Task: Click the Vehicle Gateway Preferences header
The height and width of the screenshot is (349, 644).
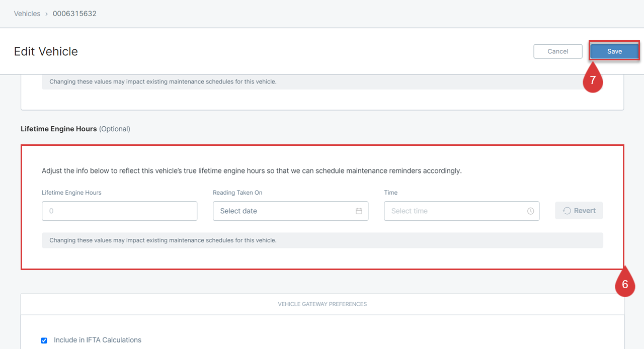Action: coord(323,304)
